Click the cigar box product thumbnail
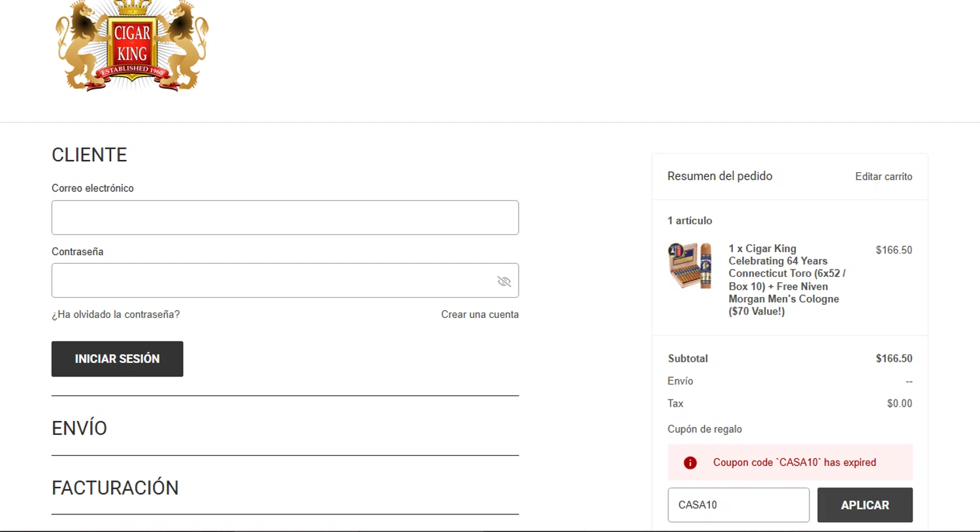Viewport: 980px width, 532px height. click(690, 265)
